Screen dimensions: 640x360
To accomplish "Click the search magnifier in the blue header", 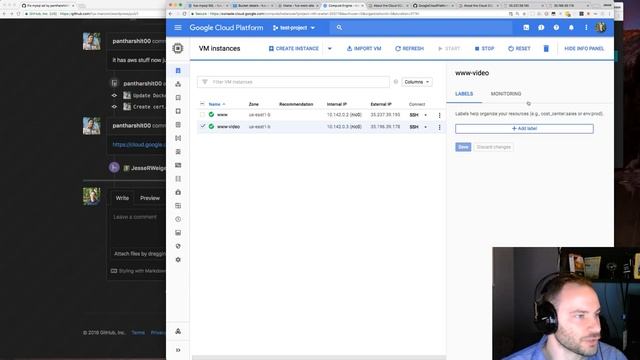I will pos(339,28).
